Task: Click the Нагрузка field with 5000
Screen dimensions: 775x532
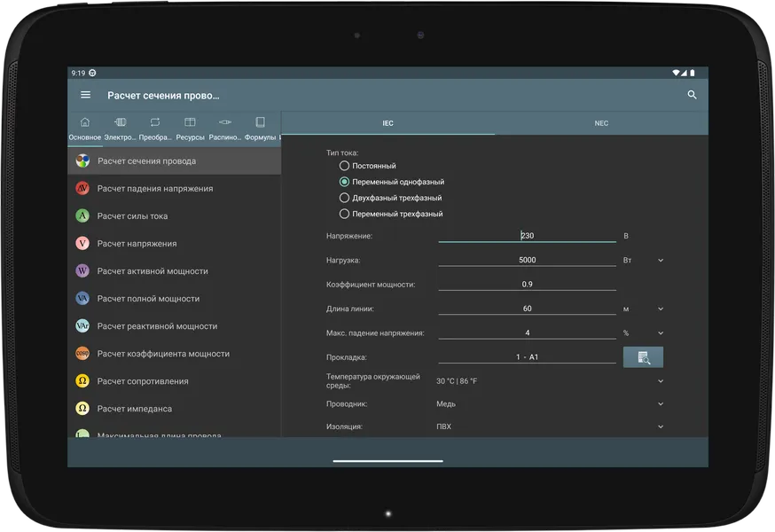Action: [x=527, y=260]
